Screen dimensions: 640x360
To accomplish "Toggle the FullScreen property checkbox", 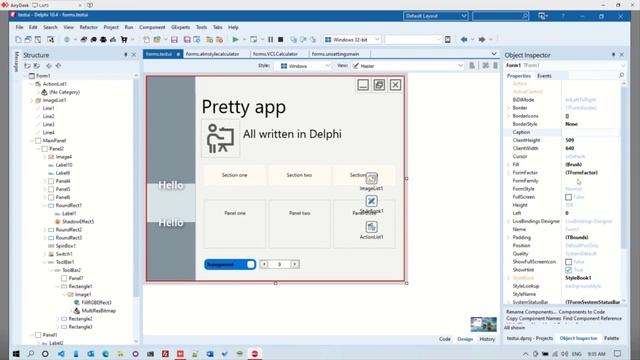I will tap(568, 197).
